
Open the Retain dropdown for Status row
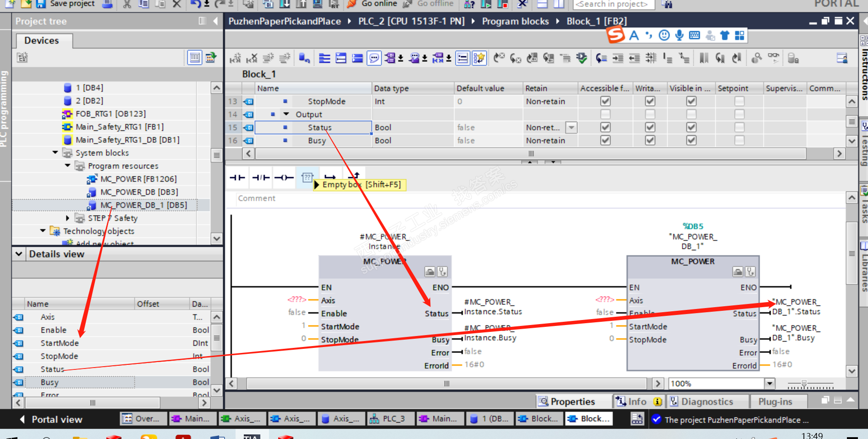point(571,127)
